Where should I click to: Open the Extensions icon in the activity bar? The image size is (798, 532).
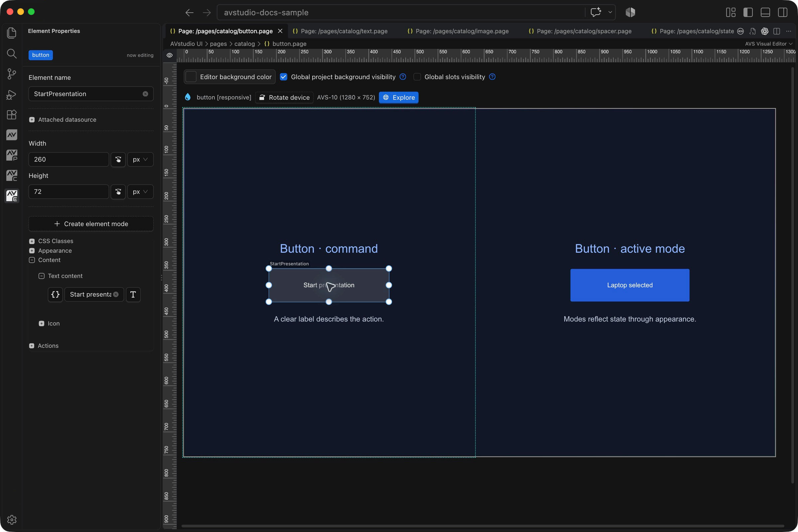click(12, 115)
